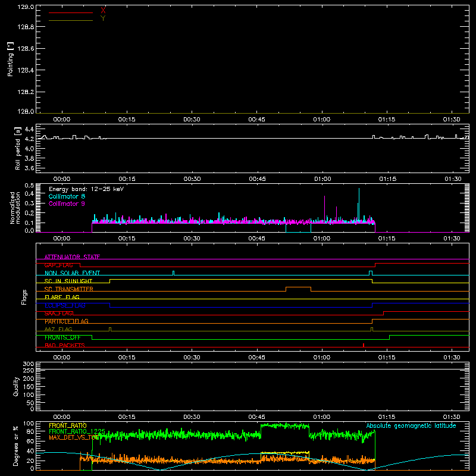Click the 'FLARE_FLAG' label
This screenshot has width=476, height=476.
(62, 297)
